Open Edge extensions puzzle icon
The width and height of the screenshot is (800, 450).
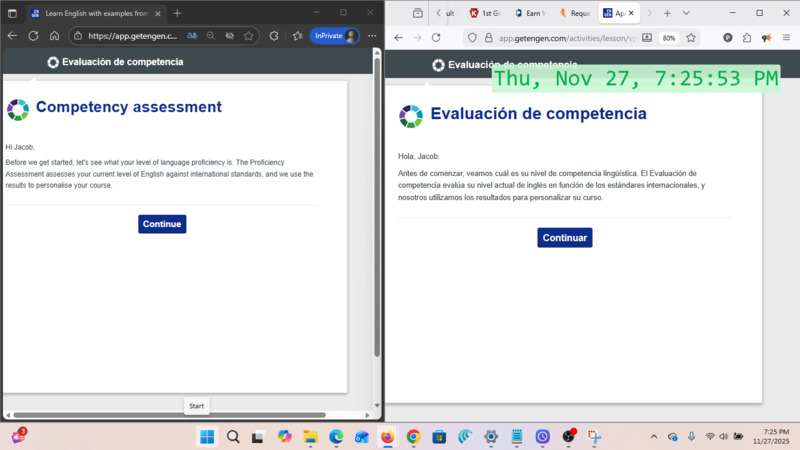pyautogui.click(x=273, y=35)
